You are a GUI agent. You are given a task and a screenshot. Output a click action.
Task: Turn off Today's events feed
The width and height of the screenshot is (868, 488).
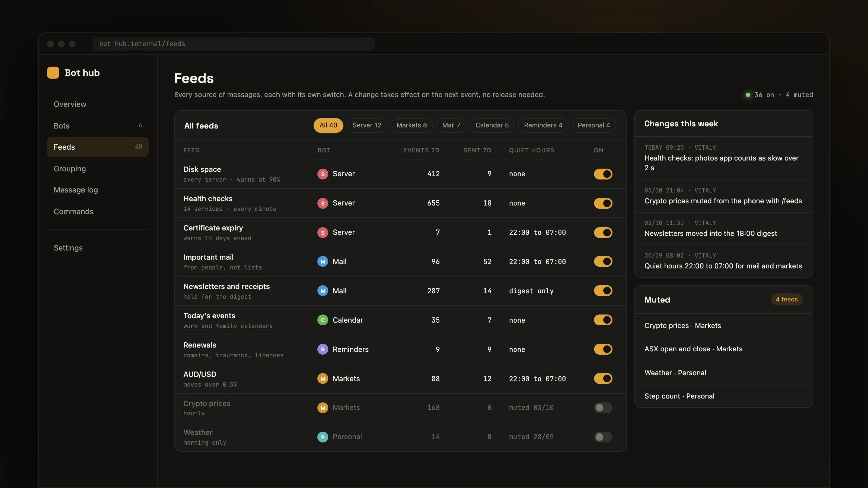pos(603,320)
